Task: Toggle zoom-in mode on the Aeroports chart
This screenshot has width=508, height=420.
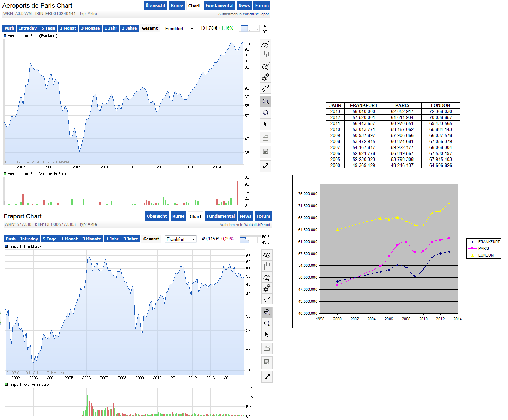Action: [x=265, y=101]
